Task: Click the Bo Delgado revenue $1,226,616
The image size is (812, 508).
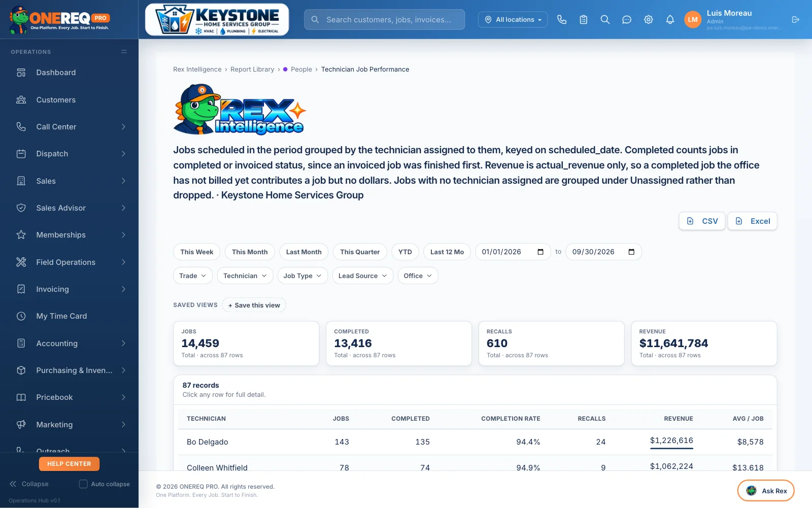Action: (671, 441)
